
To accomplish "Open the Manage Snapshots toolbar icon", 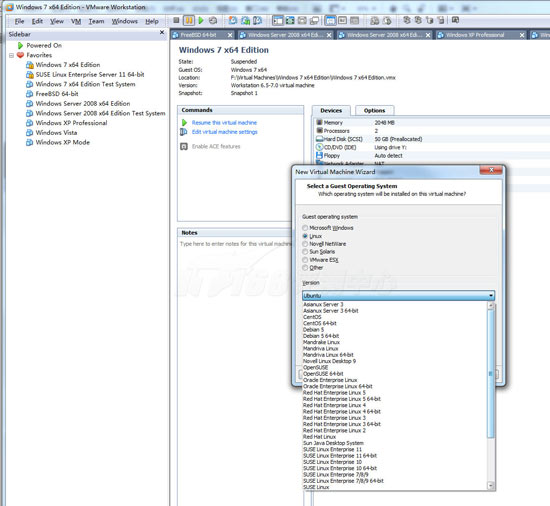I will click(257, 20).
